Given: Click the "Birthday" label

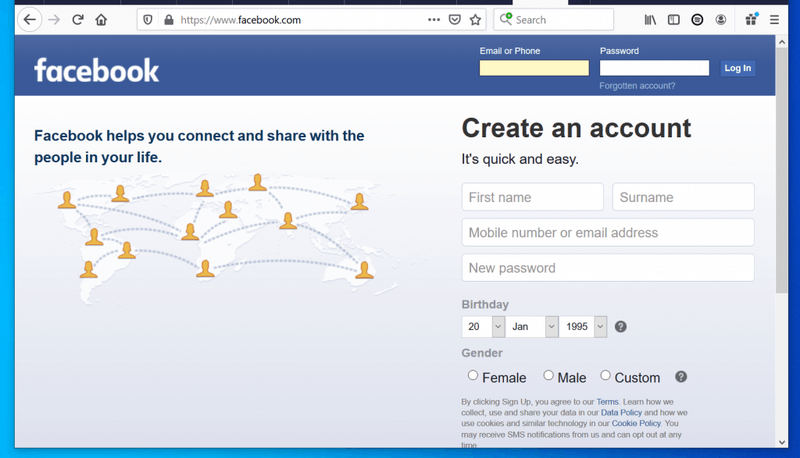Looking at the screenshot, I should 485,304.
